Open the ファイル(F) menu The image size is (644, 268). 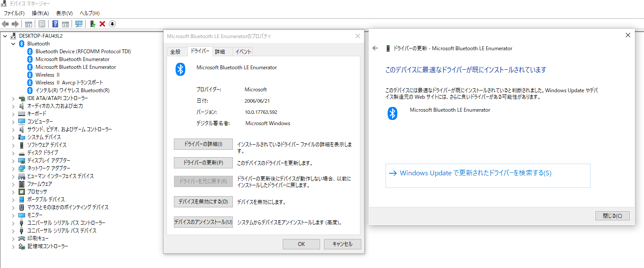[14, 13]
